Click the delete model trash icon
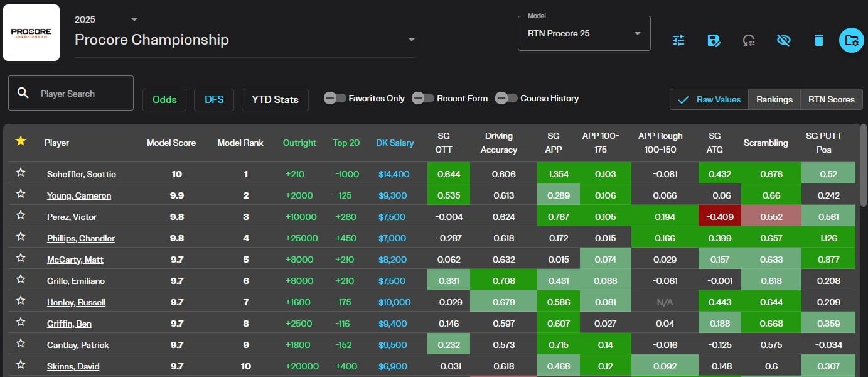 818,40
